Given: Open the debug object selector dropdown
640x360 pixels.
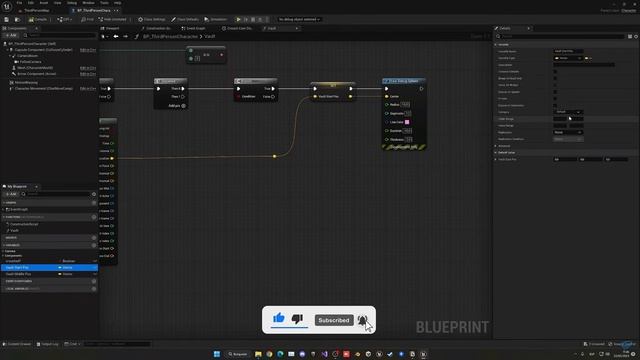Looking at the screenshot, I should coord(299,19).
